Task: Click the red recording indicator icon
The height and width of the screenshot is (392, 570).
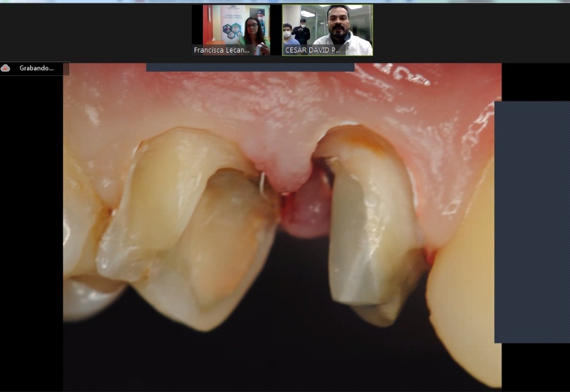Action: (x=6, y=68)
